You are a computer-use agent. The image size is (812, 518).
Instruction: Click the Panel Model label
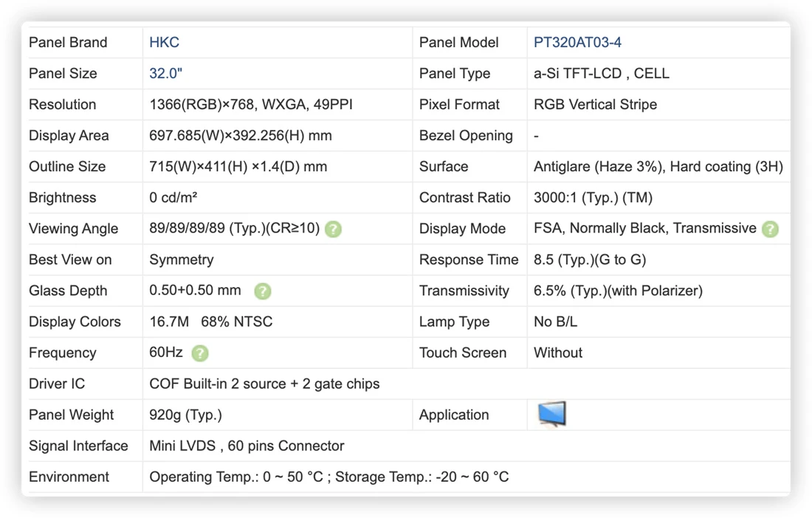[459, 43]
